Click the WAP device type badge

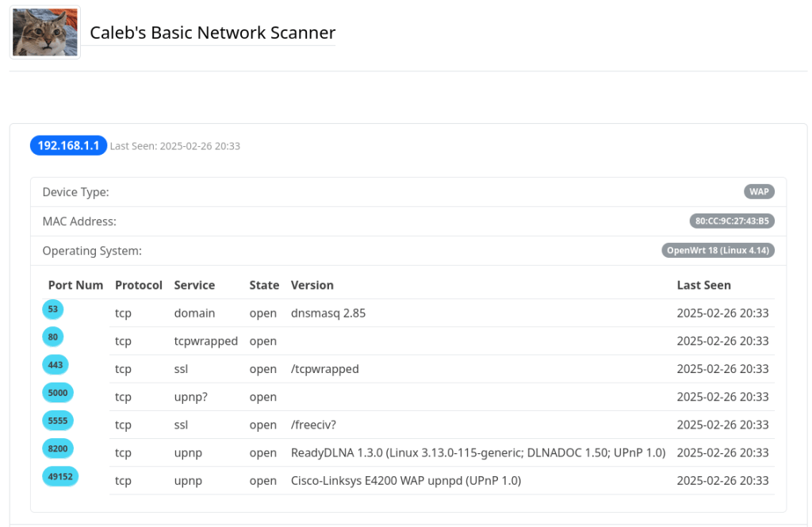coord(759,191)
